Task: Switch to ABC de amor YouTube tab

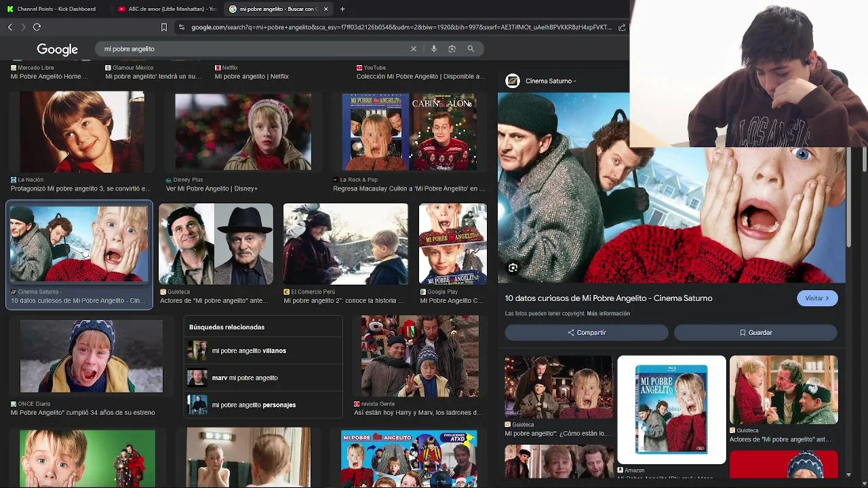Action: (167, 9)
